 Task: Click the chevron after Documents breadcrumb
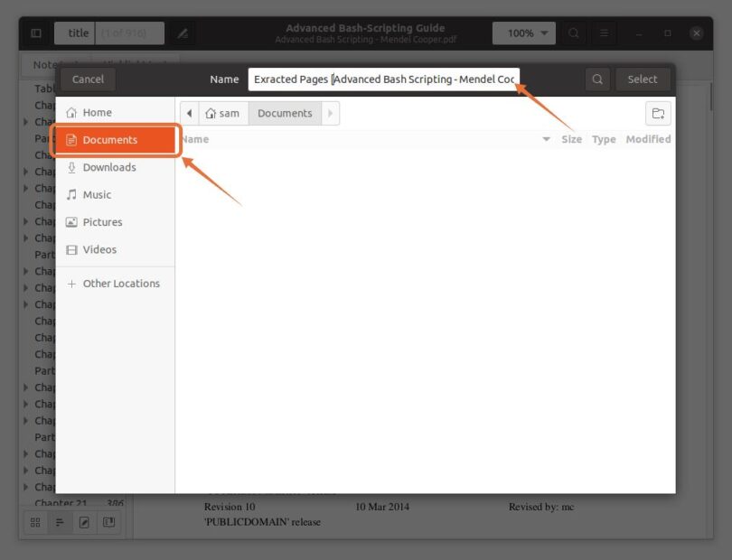(x=329, y=113)
